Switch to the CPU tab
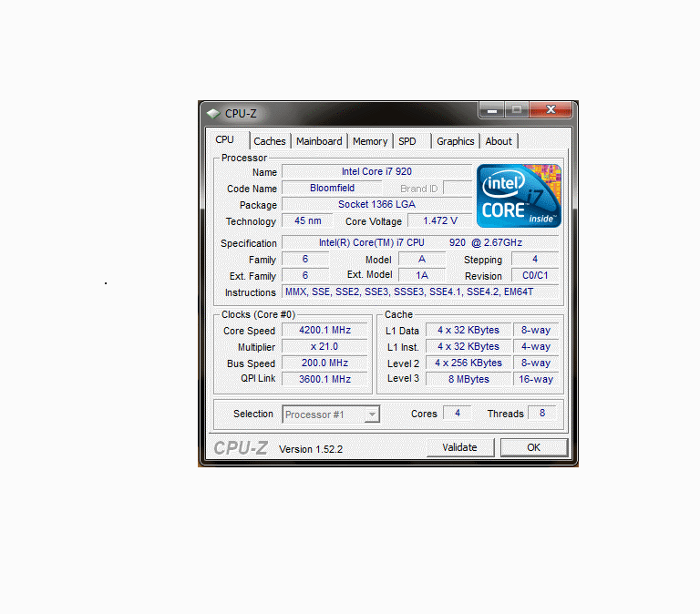Viewport: 700px width, 614px height. click(x=224, y=139)
